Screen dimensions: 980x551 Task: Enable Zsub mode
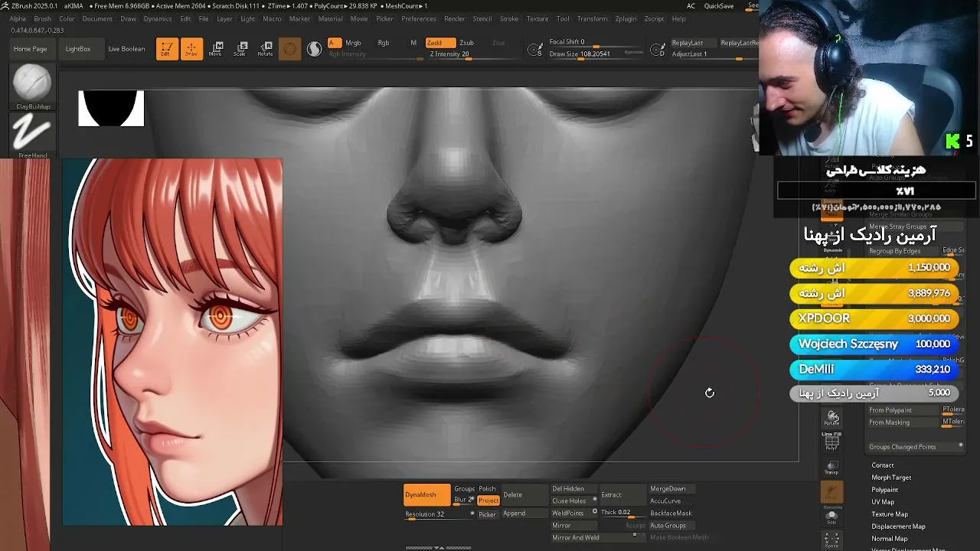pyautogui.click(x=466, y=43)
